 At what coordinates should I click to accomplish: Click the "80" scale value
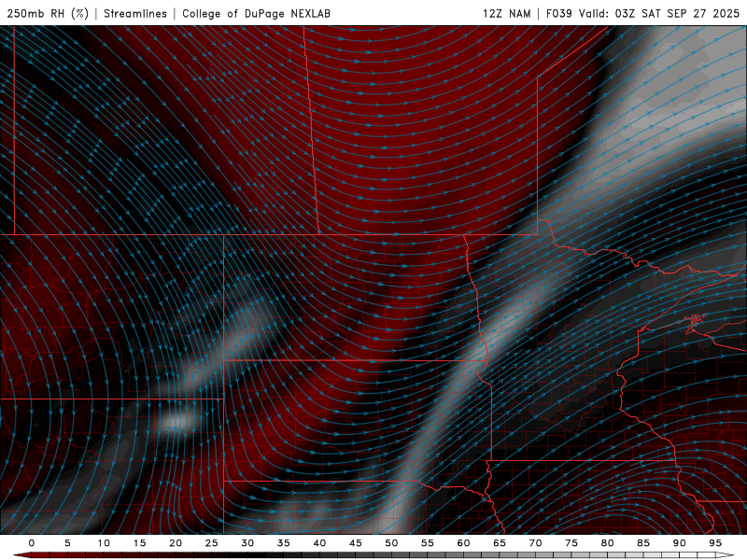click(607, 543)
